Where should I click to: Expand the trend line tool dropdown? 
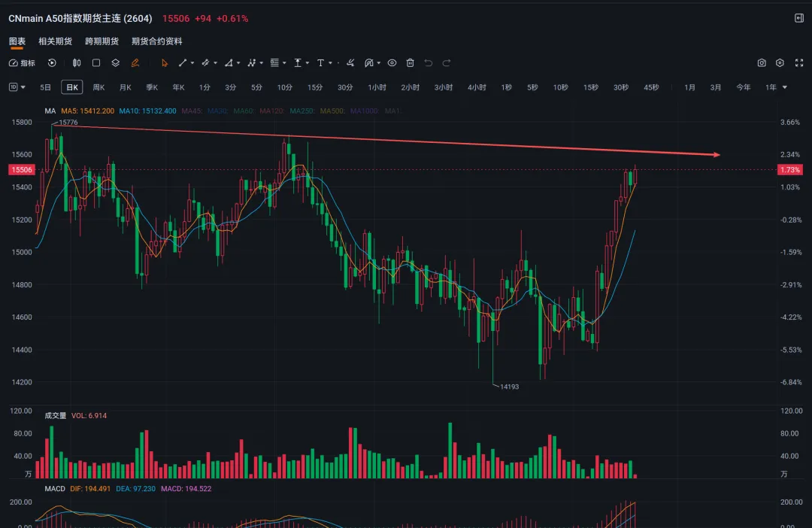point(192,63)
